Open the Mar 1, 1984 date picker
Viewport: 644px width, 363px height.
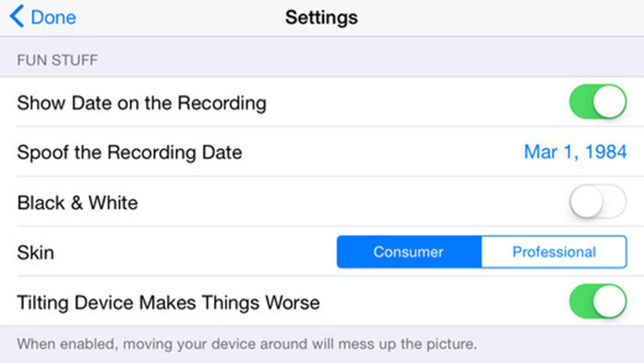575,152
